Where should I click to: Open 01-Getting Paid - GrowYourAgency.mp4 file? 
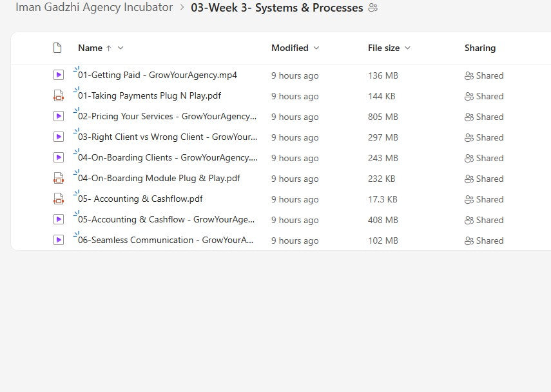[157, 75]
